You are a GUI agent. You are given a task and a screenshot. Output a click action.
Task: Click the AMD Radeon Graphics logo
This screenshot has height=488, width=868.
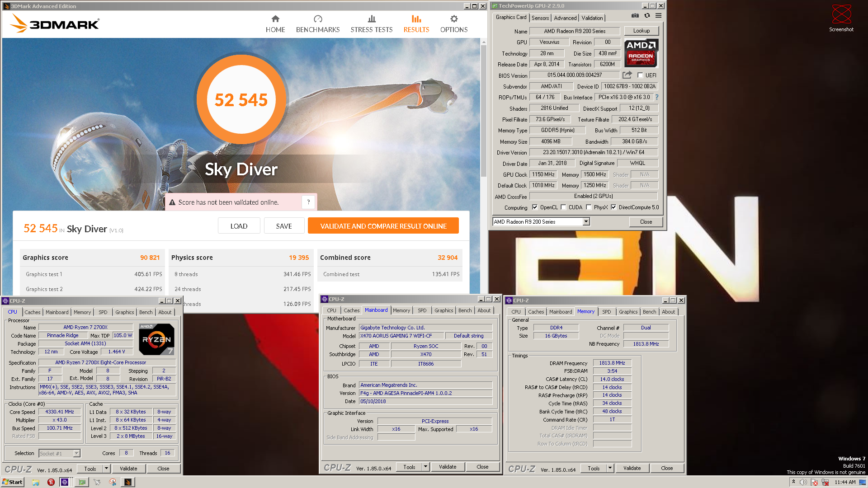642,52
